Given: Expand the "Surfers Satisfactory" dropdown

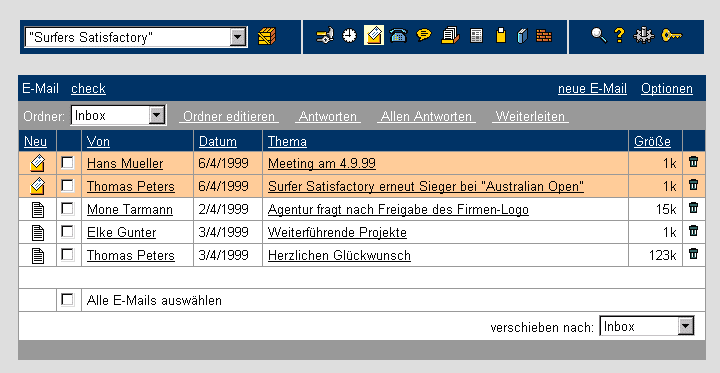Looking at the screenshot, I should pos(238,37).
